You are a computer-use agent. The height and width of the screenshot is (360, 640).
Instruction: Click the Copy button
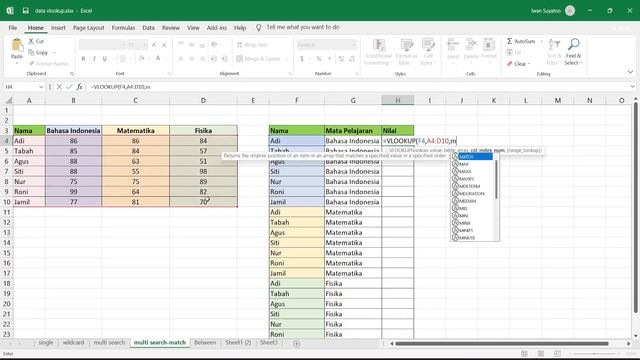click(38, 53)
